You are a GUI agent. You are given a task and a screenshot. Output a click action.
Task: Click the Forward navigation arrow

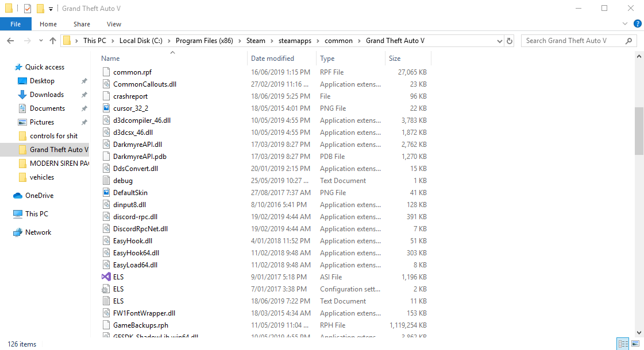pos(27,41)
